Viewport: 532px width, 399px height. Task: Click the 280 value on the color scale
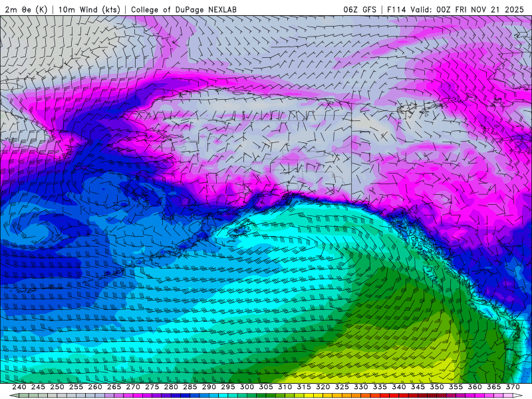(171, 387)
